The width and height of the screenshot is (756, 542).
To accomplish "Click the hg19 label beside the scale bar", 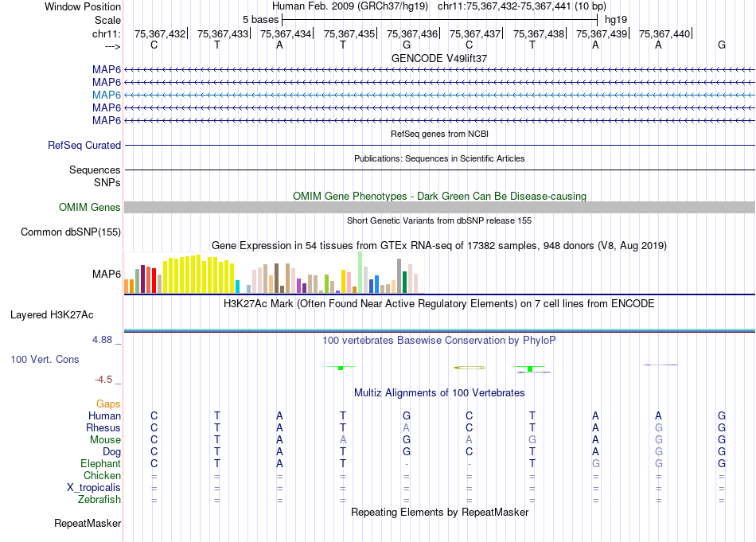I will (x=616, y=20).
